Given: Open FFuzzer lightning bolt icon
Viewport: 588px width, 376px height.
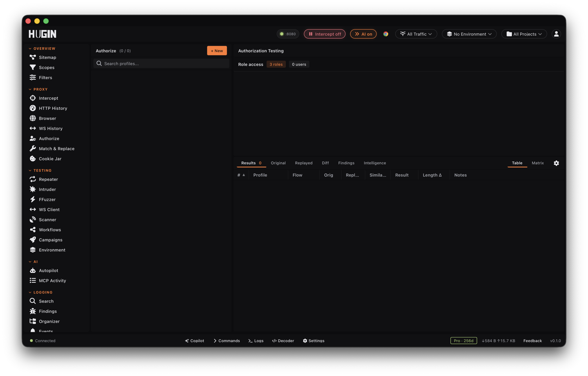Looking at the screenshot, I should coord(33,199).
